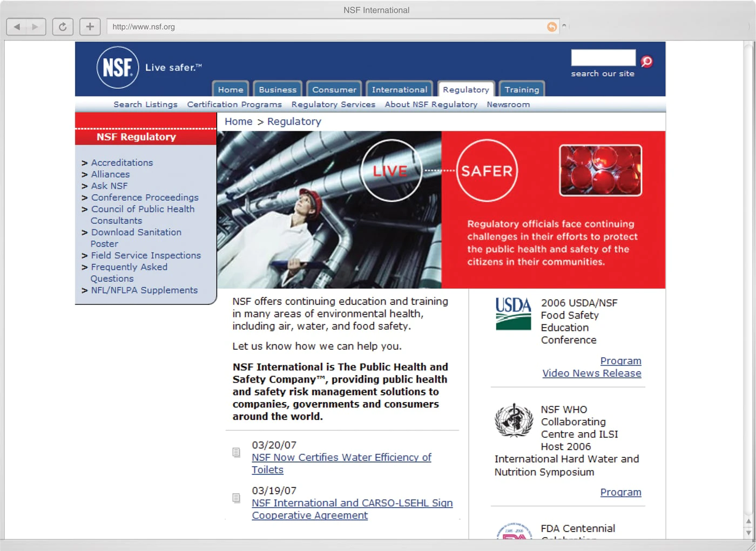Click the browser back navigation arrow
Image resolution: width=756 pixels, height=551 pixels.
tap(17, 26)
